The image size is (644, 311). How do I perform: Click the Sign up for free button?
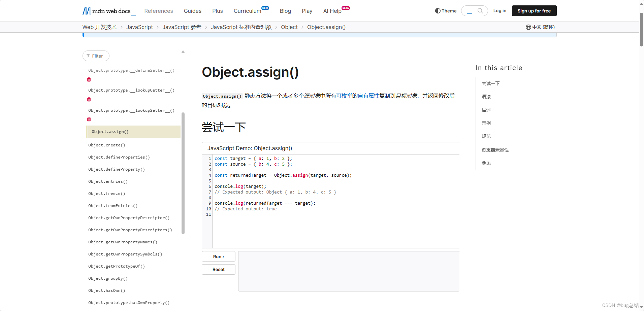click(x=534, y=10)
